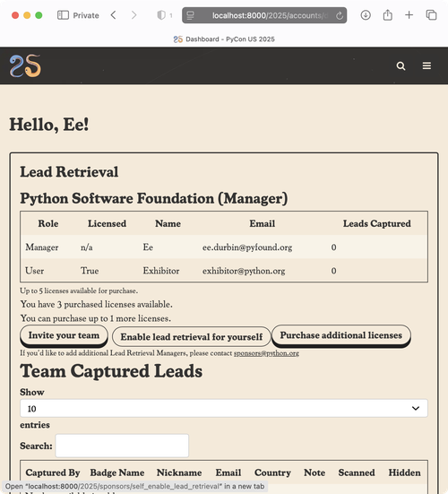Click 'Up to 5 licenses available' text

[x=79, y=290]
